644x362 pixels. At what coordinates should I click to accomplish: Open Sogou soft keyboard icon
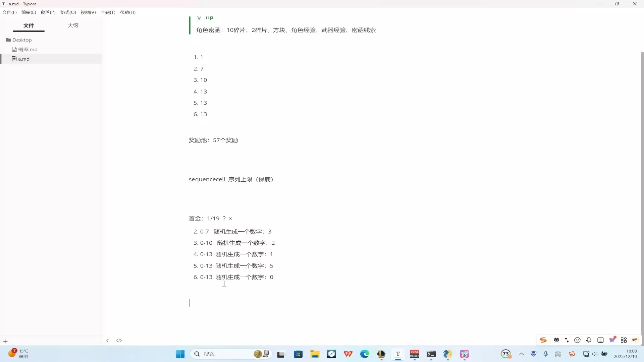click(x=600, y=340)
